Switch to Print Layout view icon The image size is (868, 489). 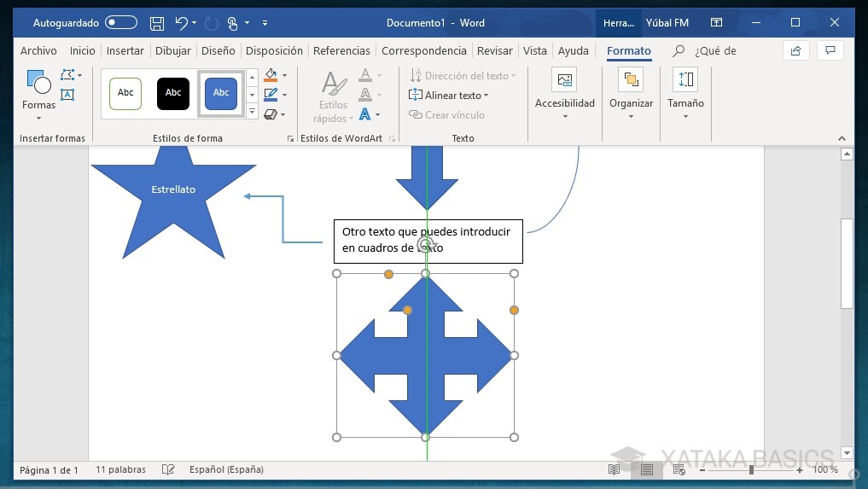pos(647,470)
